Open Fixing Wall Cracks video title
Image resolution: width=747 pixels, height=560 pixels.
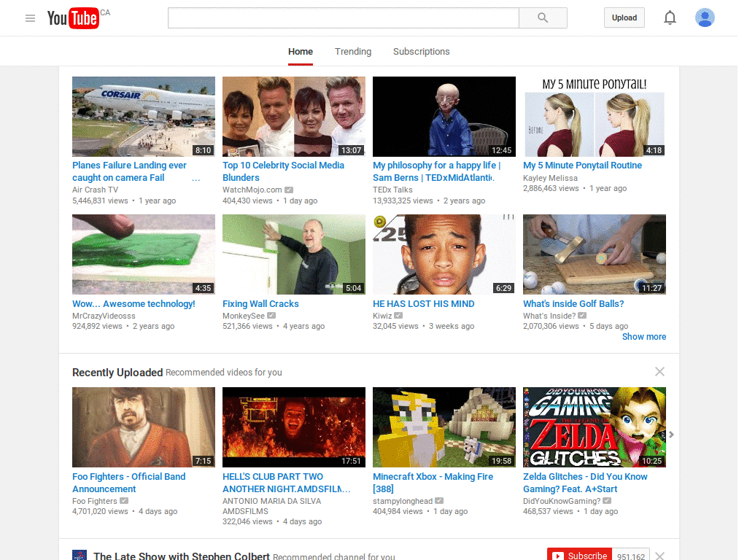pyautogui.click(x=260, y=304)
